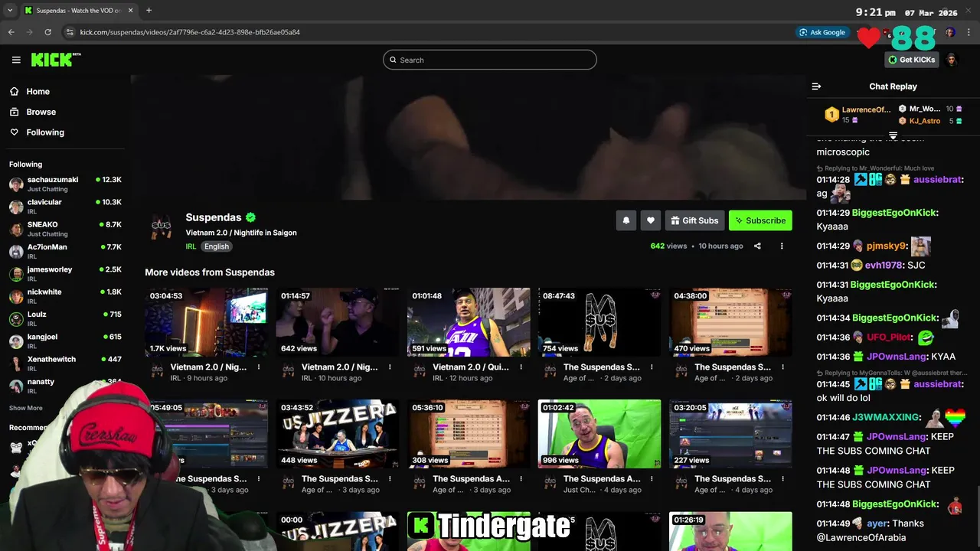
Task: Open options for the 448 views video
Action: (390, 479)
